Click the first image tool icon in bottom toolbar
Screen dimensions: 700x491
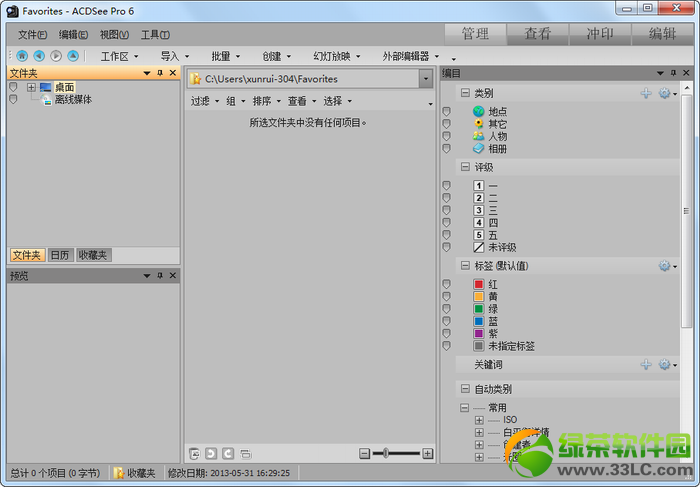194,454
